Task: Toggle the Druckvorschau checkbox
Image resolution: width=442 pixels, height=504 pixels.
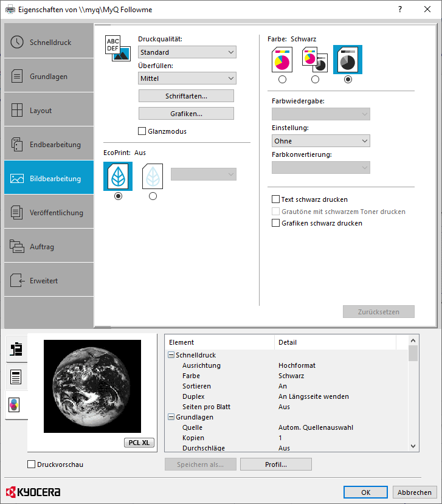Action: point(32,464)
